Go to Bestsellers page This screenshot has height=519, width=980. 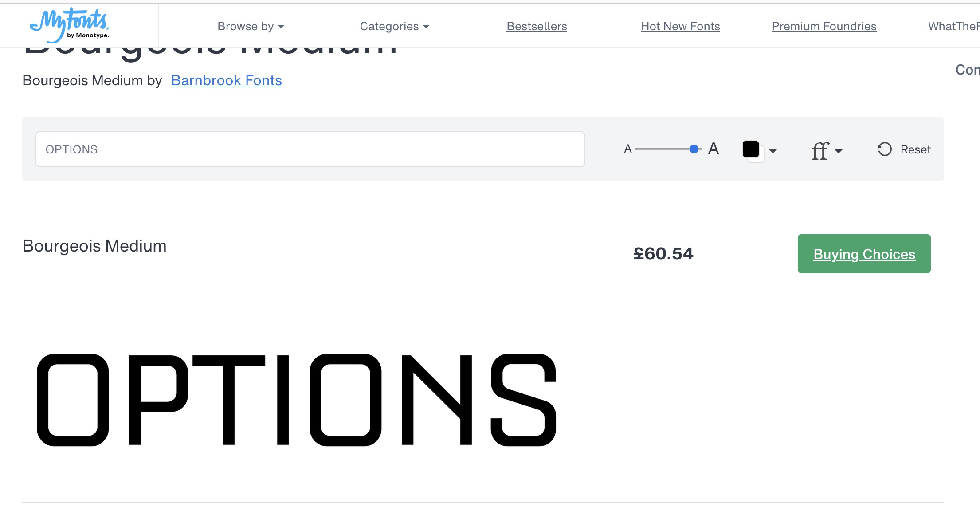click(537, 27)
